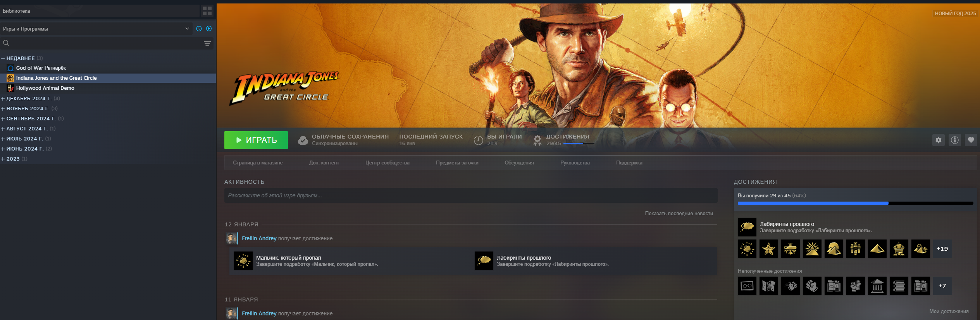Click the play time clock icon
This screenshot has height=320, width=980.
click(x=478, y=140)
